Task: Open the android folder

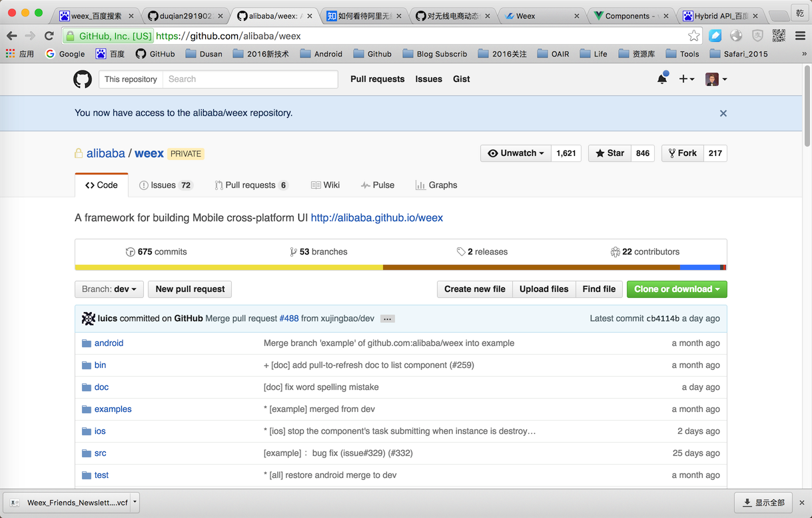Action: click(x=109, y=343)
